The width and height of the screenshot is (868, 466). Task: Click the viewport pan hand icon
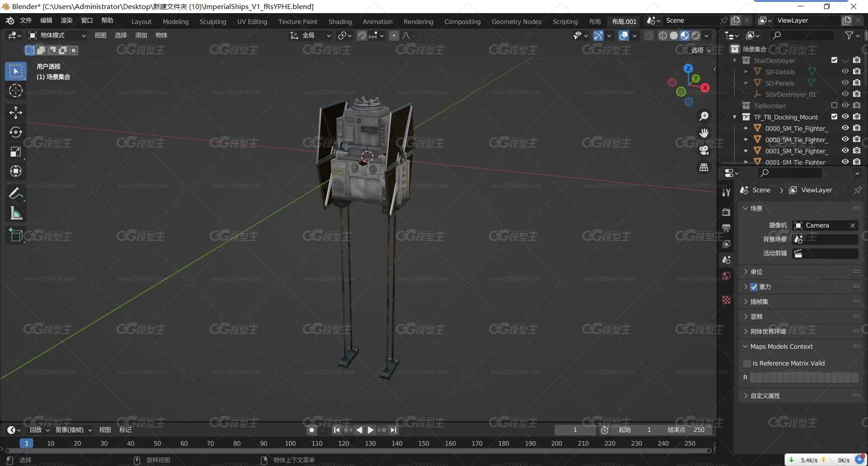pos(704,133)
